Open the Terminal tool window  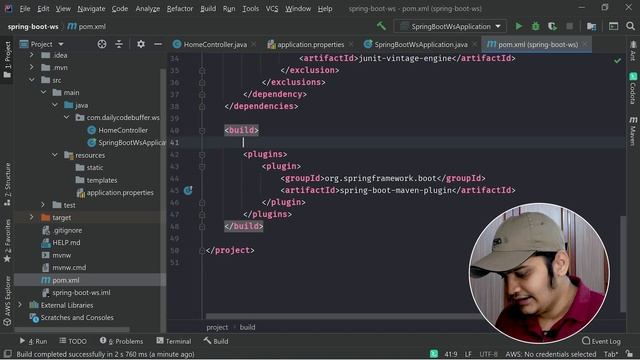pos(173,341)
